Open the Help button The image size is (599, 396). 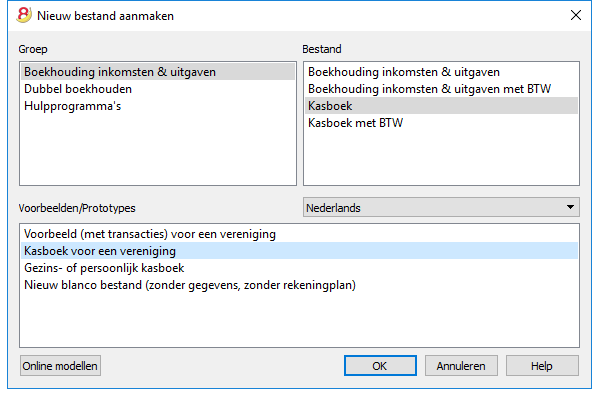542,366
